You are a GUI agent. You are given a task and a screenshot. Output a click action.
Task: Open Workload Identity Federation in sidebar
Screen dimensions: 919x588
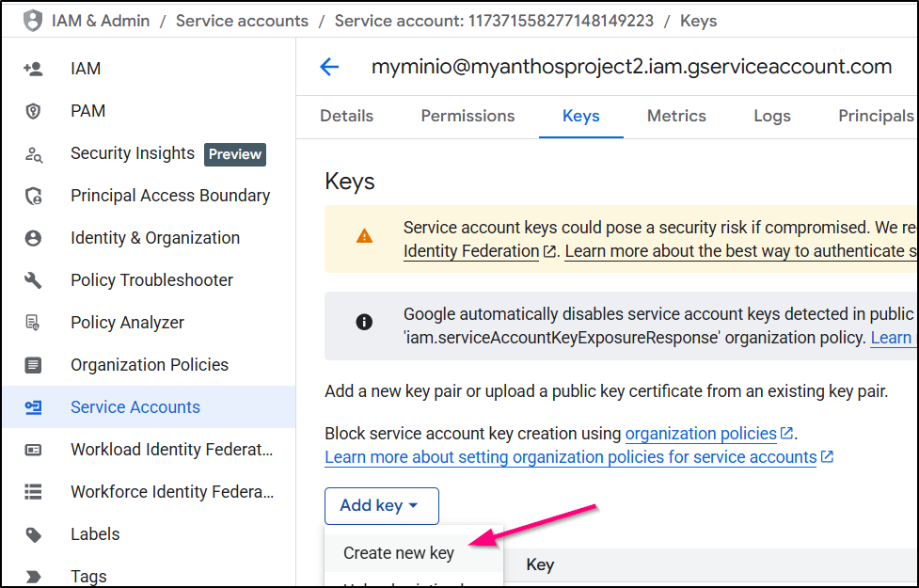(x=171, y=450)
